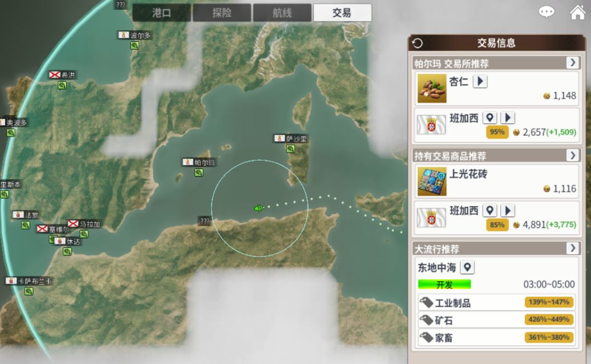Switch to the 航线 tab

[282, 13]
